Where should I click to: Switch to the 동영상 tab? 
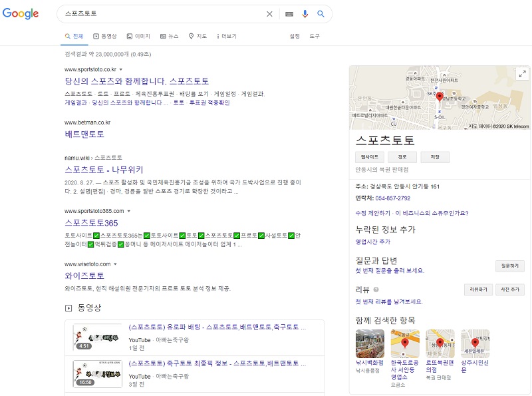tap(105, 36)
